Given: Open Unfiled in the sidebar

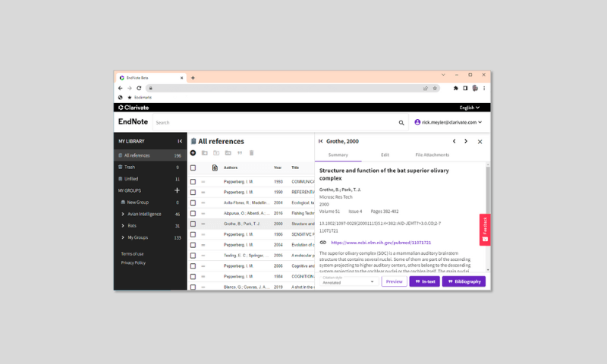Looking at the screenshot, I should [x=150, y=179].
